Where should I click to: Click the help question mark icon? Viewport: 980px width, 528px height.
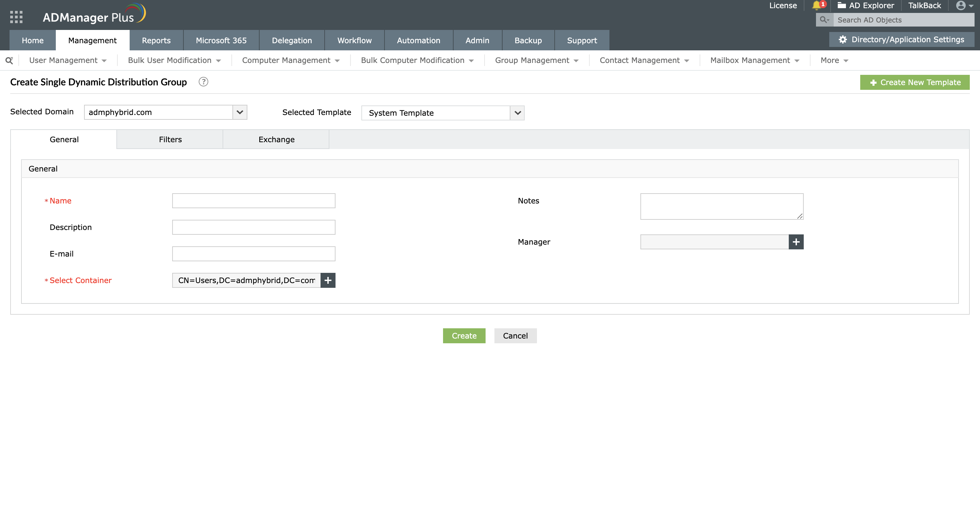203,82
